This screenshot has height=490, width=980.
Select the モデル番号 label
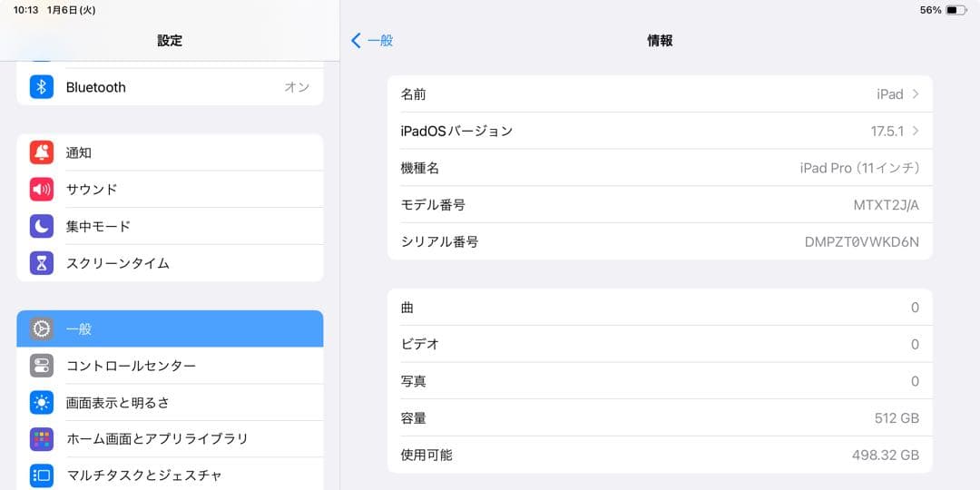(433, 205)
